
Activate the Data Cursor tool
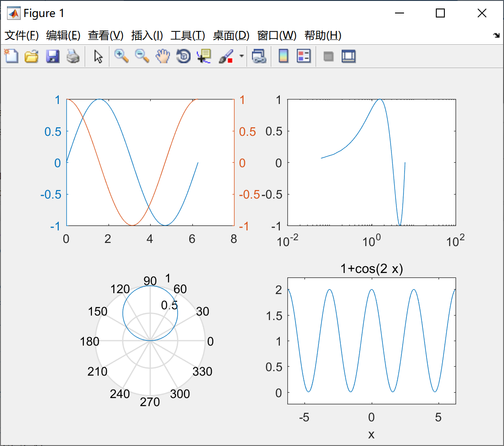coord(203,56)
